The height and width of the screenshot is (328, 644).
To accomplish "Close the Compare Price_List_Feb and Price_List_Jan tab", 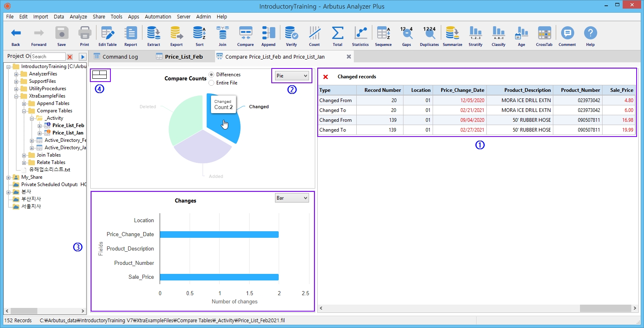I will pyautogui.click(x=349, y=57).
